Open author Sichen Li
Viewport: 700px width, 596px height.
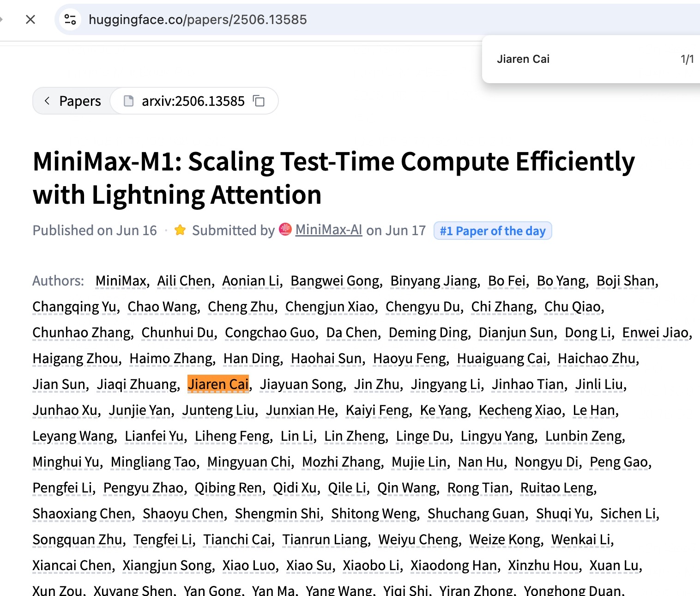click(x=628, y=514)
